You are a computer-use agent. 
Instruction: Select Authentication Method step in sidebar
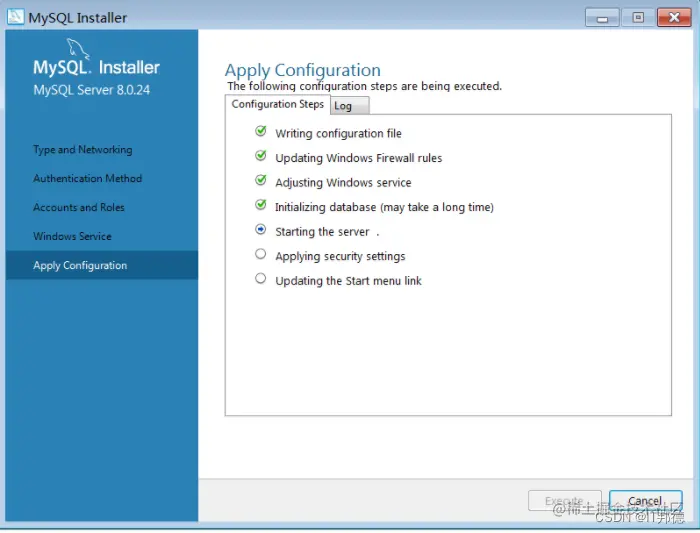point(88,178)
